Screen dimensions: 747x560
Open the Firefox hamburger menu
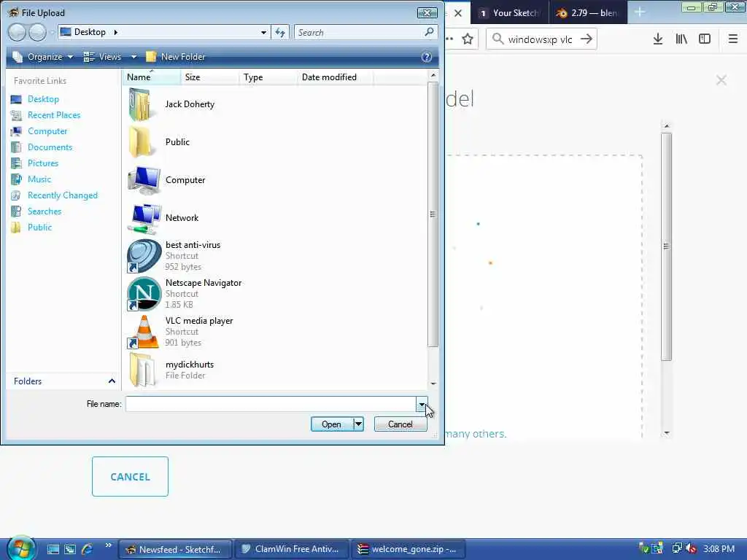tap(733, 39)
